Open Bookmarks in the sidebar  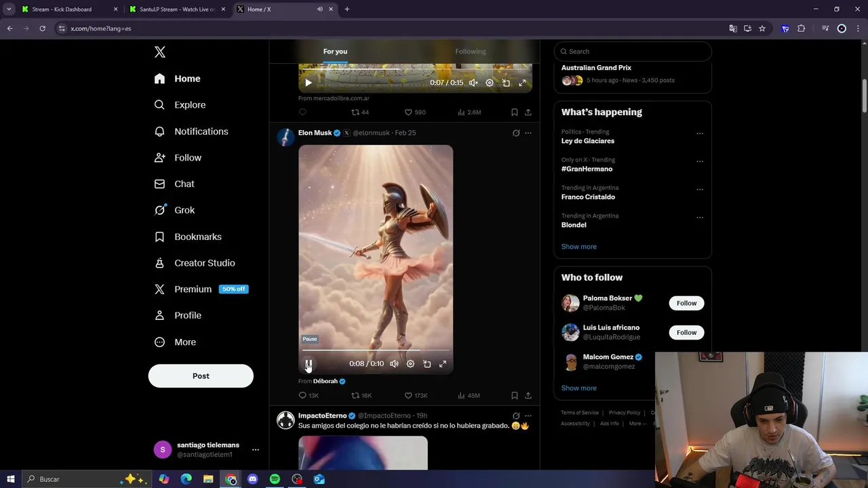[x=188, y=237]
